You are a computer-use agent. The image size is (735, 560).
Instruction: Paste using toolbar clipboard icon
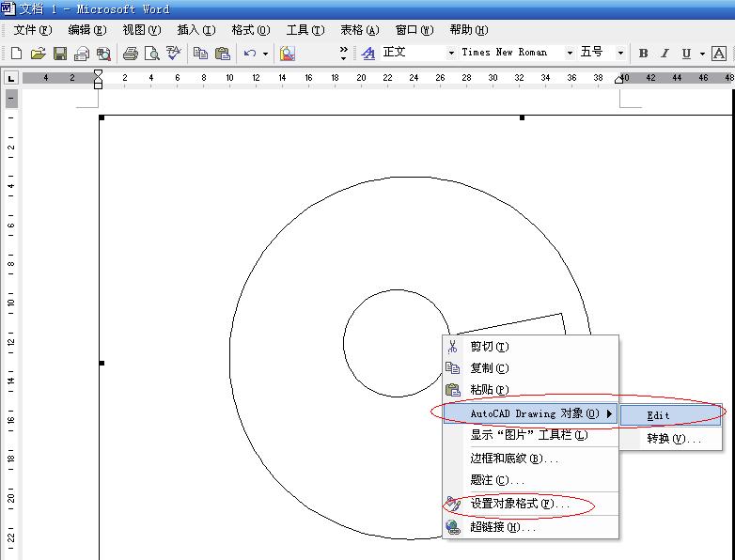point(223,53)
